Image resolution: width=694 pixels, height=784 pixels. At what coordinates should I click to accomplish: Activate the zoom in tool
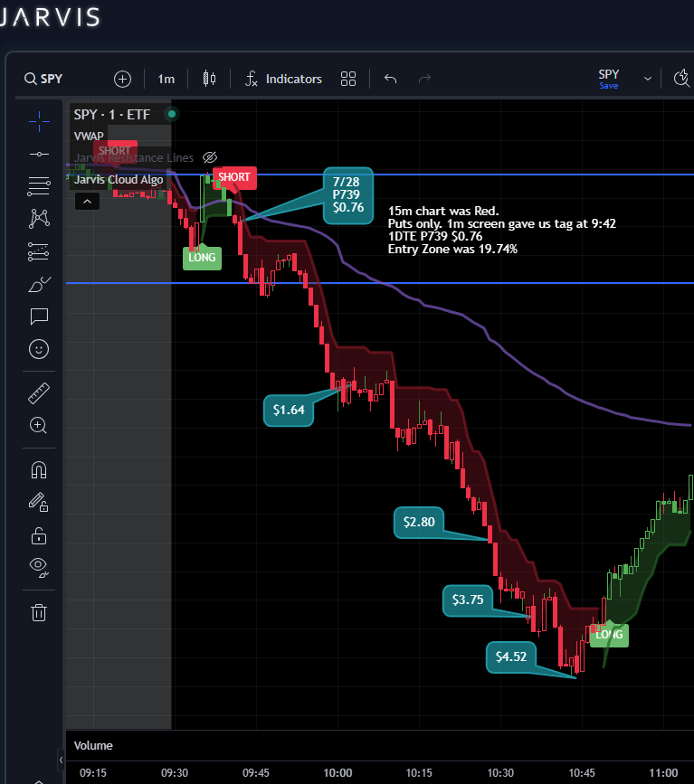[x=39, y=426]
